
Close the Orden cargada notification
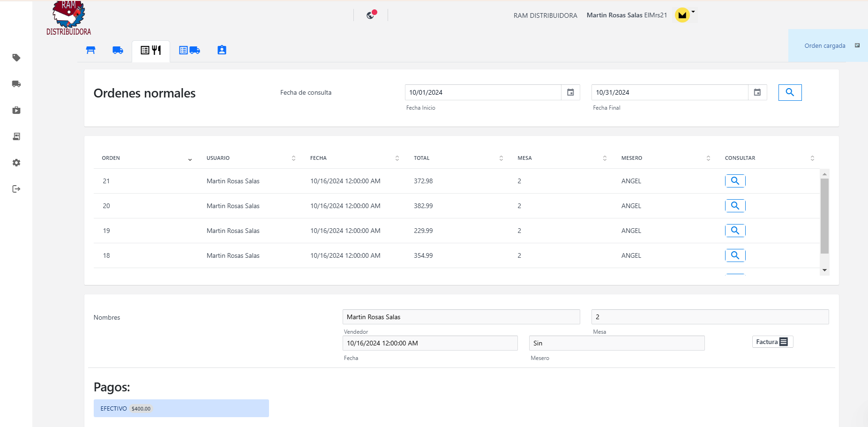pos(857,45)
